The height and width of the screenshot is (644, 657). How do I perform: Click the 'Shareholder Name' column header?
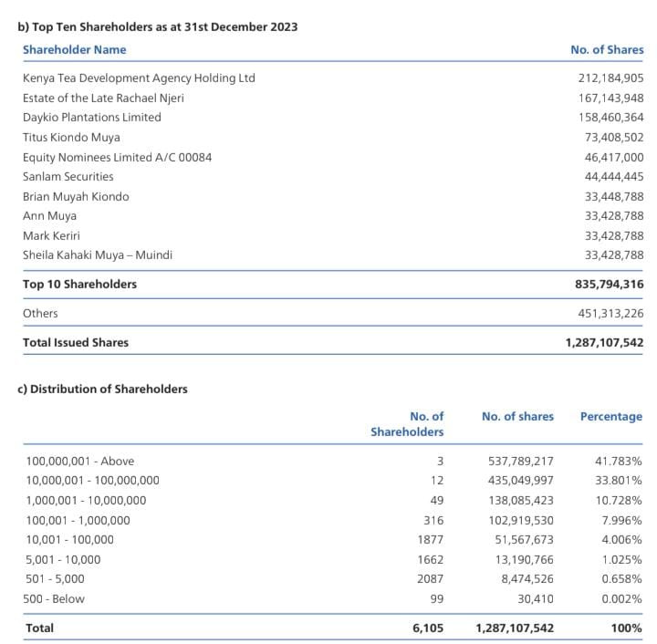pyautogui.click(x=75, y=50)
